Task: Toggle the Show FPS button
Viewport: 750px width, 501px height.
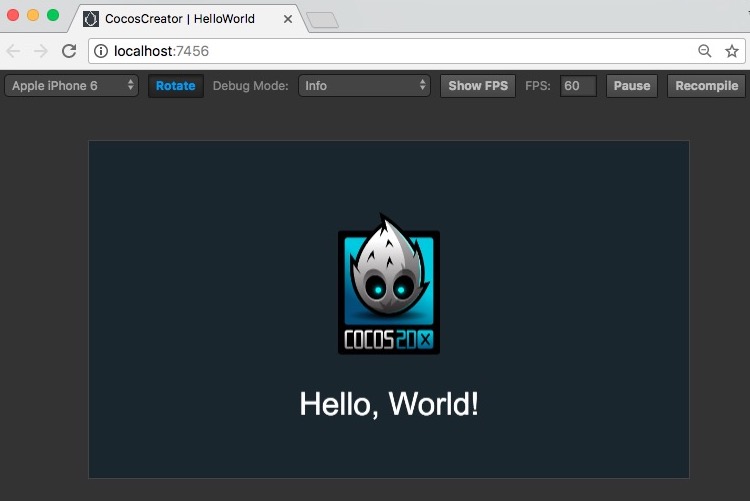Action: point(478,86)
